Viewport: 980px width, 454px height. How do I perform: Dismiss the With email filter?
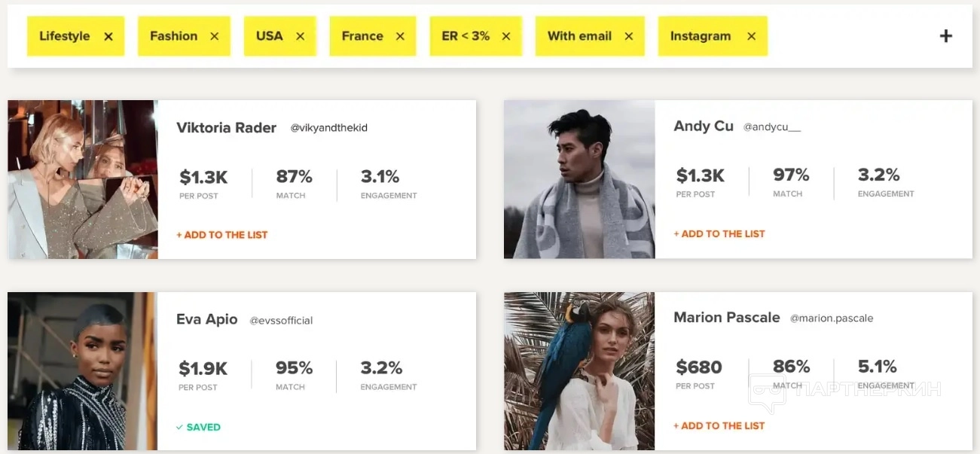tap(629, 36)
